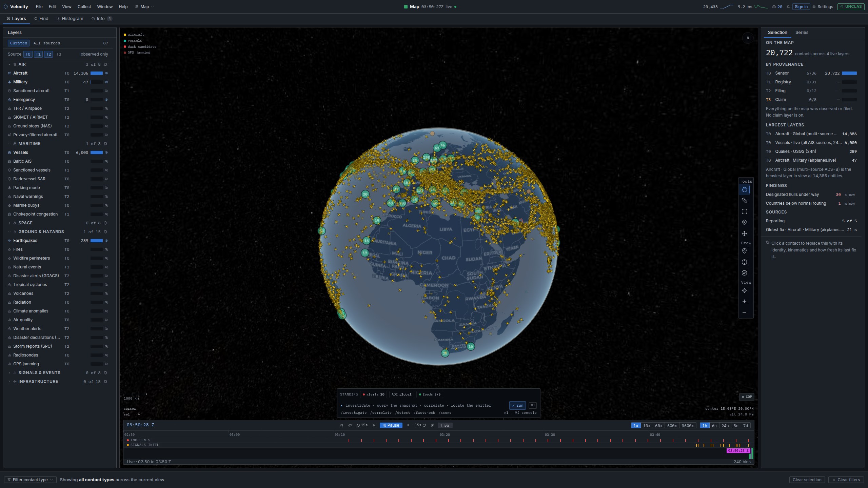Open the Collect menu
The width and height of the screenshot is (868, 488).
84,7
